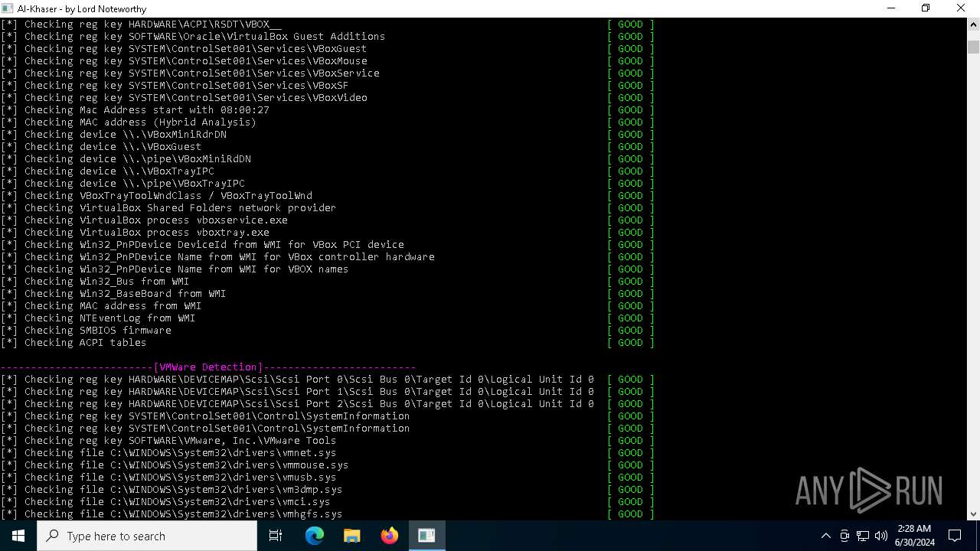Click the 'device \\.\VBoxMiniRdrDN' line

point(113,135)
